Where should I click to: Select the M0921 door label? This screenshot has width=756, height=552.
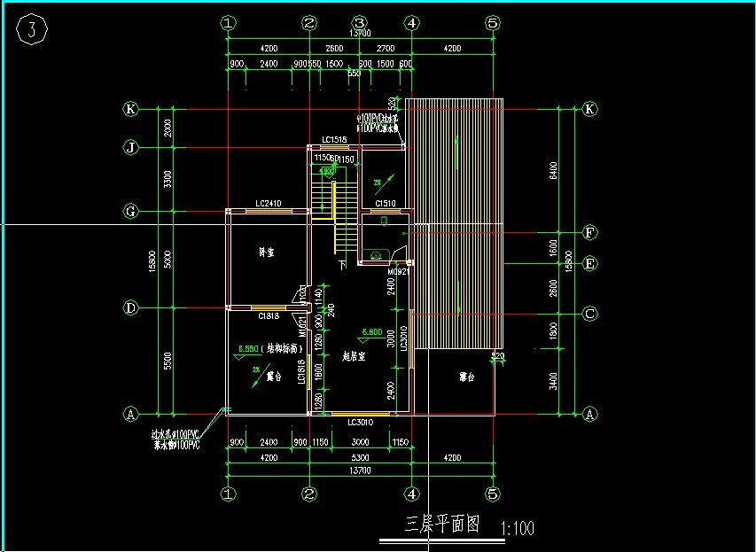click(x=398, y=272)
